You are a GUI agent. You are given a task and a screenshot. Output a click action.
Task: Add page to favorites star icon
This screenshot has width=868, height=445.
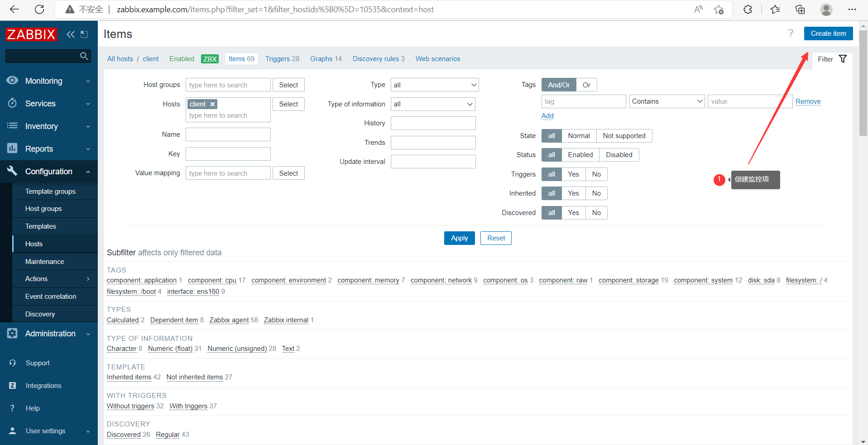tap(719, 10)
